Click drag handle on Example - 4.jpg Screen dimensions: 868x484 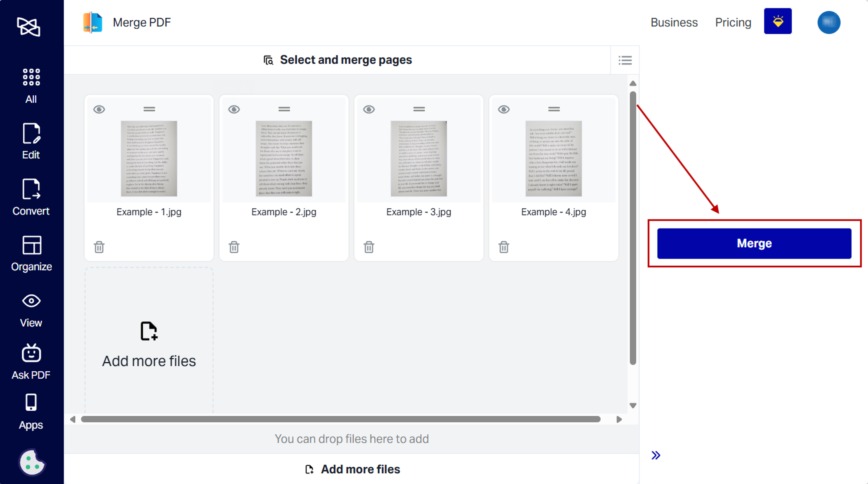coord(554,109)
